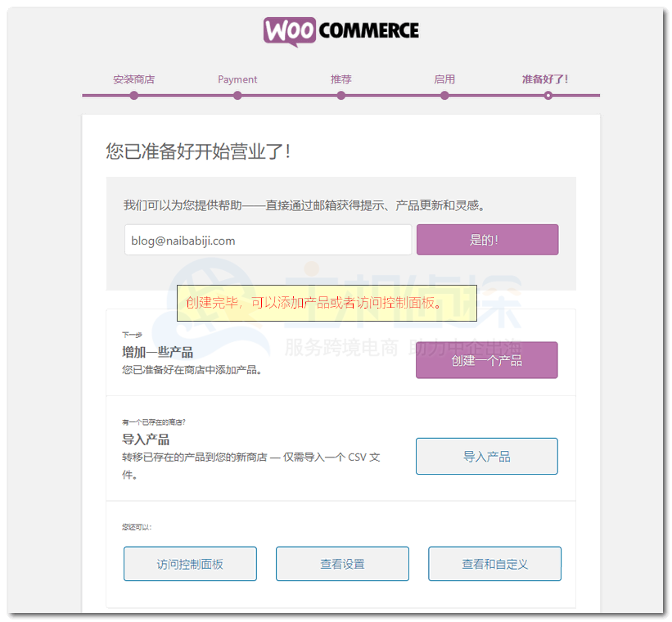Click the newsletter help text 我们可以为您提供帮助
The width and height of the screenshot is (672, 622).
click(304, 205)
